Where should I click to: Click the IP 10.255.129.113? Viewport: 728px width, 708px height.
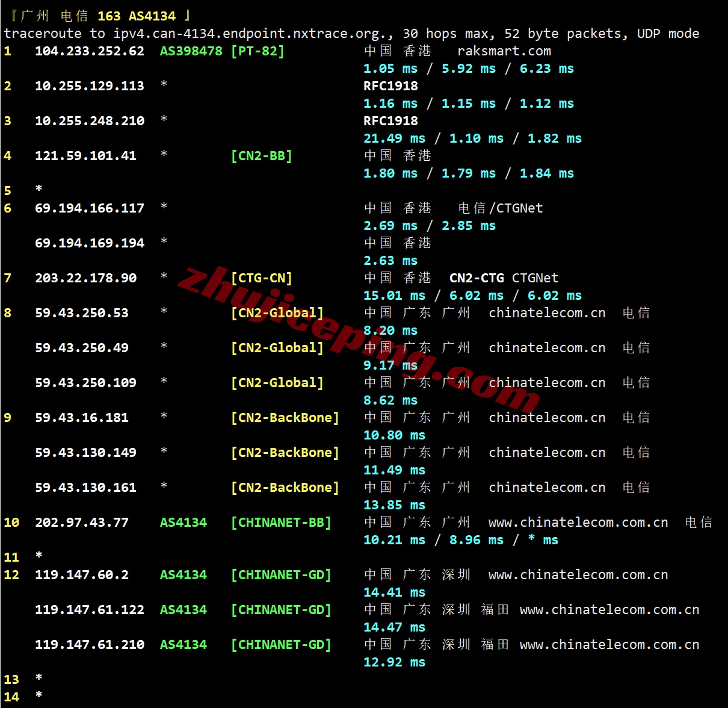pyautogui.click(x=90, y=86)
